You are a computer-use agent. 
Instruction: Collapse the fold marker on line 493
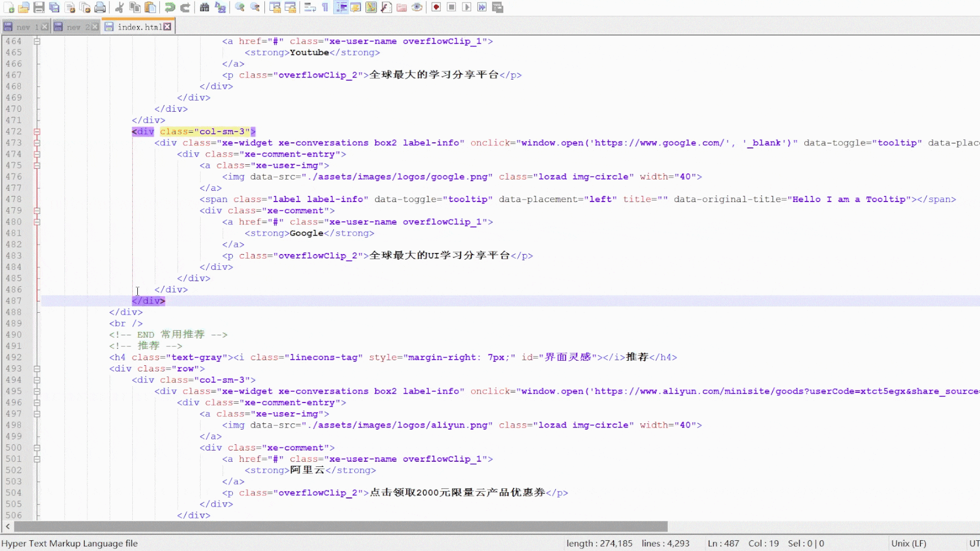tap(37, 368)
